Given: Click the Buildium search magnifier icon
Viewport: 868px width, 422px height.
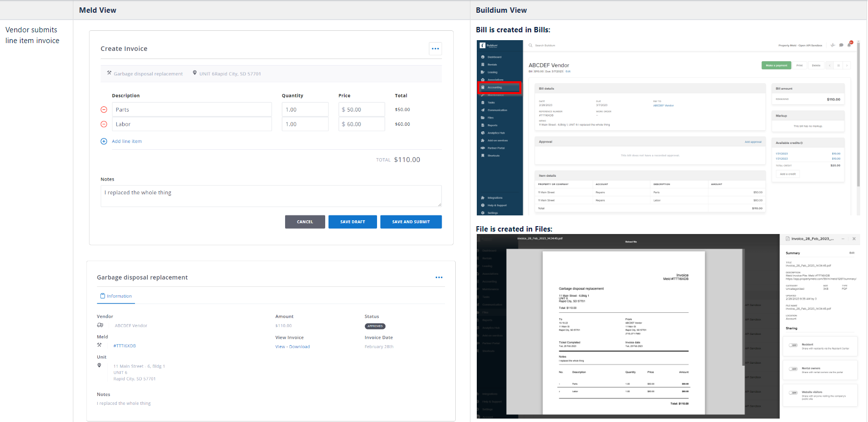Looking at the screenshot, I should point(530,46).
